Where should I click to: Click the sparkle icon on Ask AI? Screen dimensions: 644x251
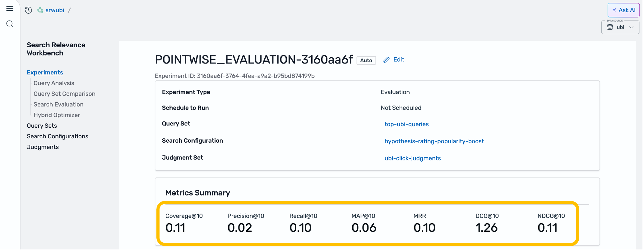click(x=614, y=10)
